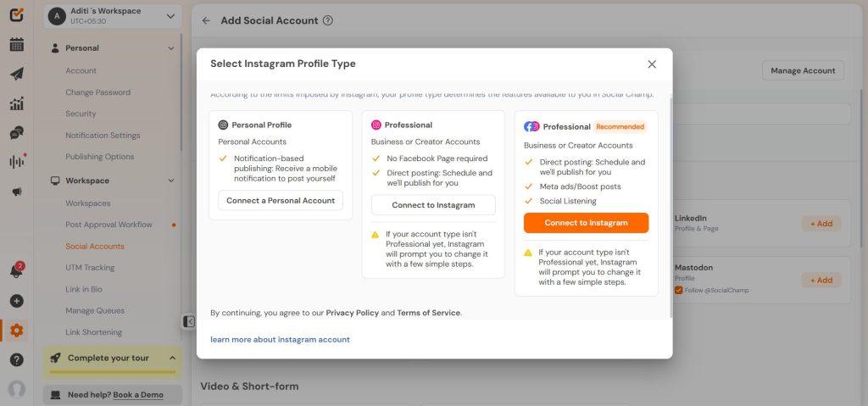868x406 pixels.
Task: Open the calendar icon in left rail
Action: click(17, 45)
